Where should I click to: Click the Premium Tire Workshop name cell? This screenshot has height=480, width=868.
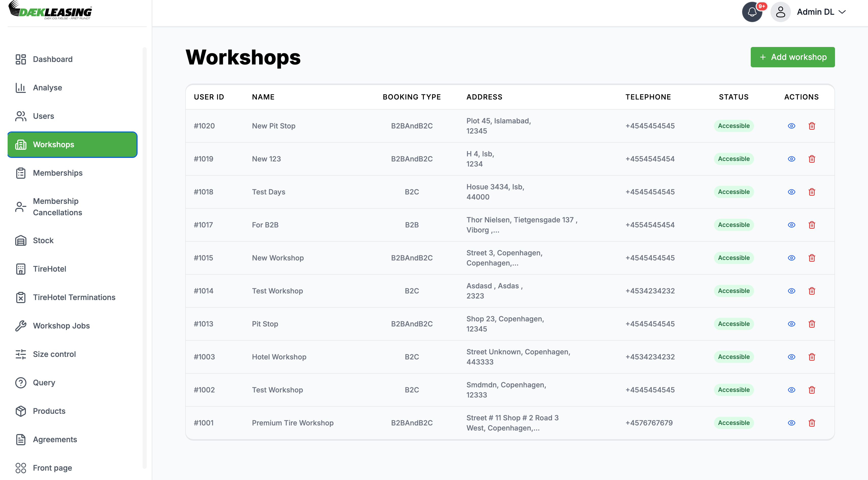pyautogui.click(x=292, y=423)
